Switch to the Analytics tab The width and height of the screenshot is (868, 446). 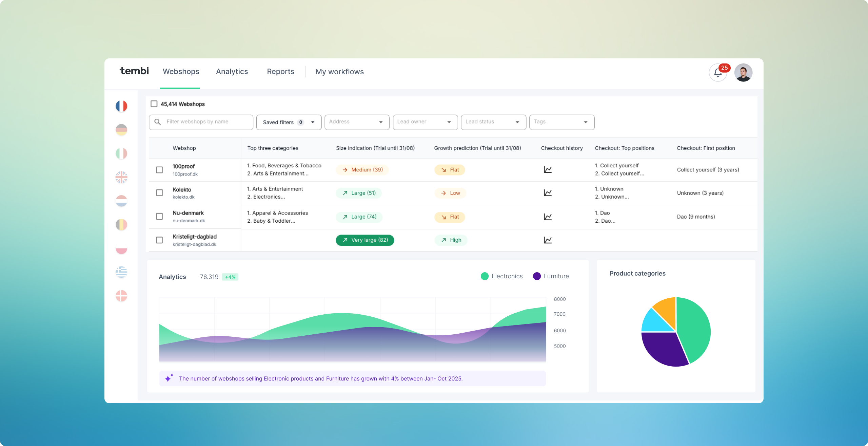[232, 72]
